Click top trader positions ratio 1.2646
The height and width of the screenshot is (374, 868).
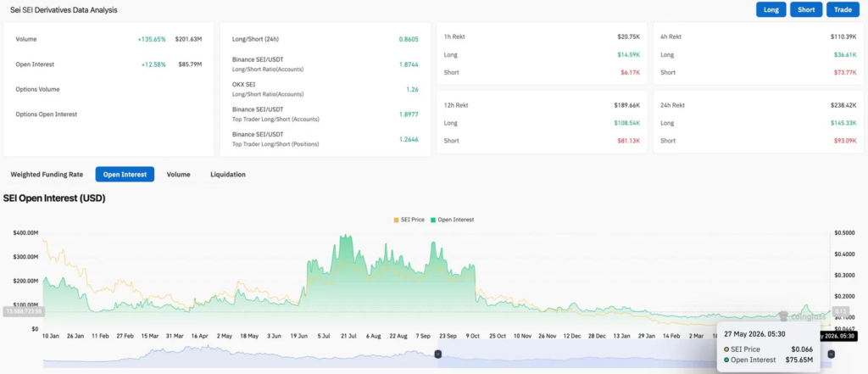coord(409,139)
